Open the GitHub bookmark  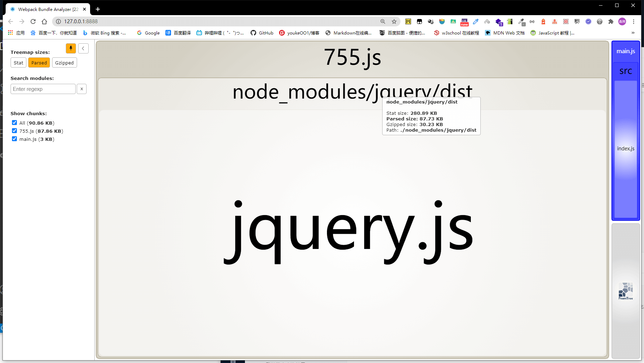[262, 33]
